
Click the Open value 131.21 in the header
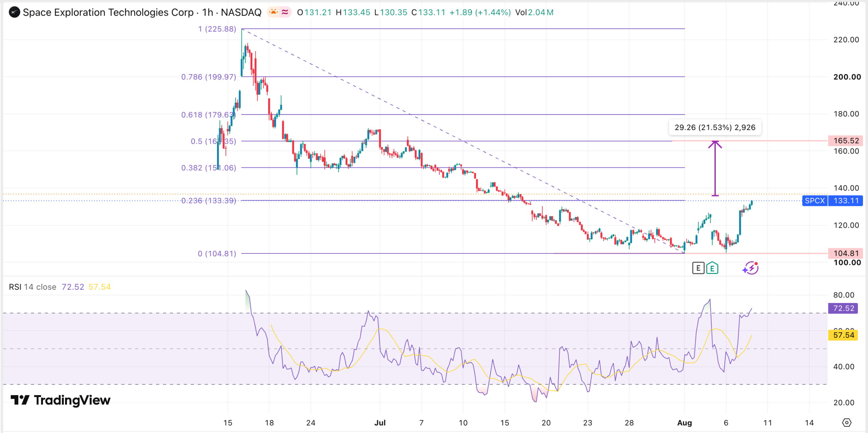[x=318, y=13]
